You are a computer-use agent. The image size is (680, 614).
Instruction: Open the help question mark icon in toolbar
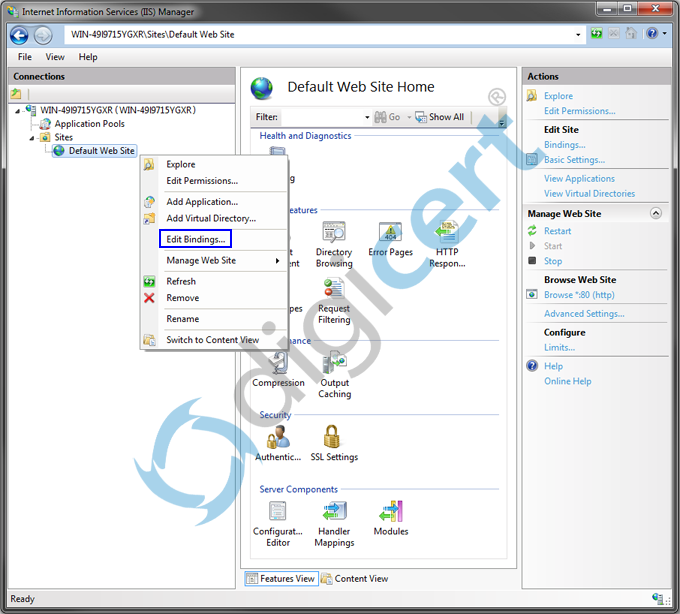(x=652, y=33)
